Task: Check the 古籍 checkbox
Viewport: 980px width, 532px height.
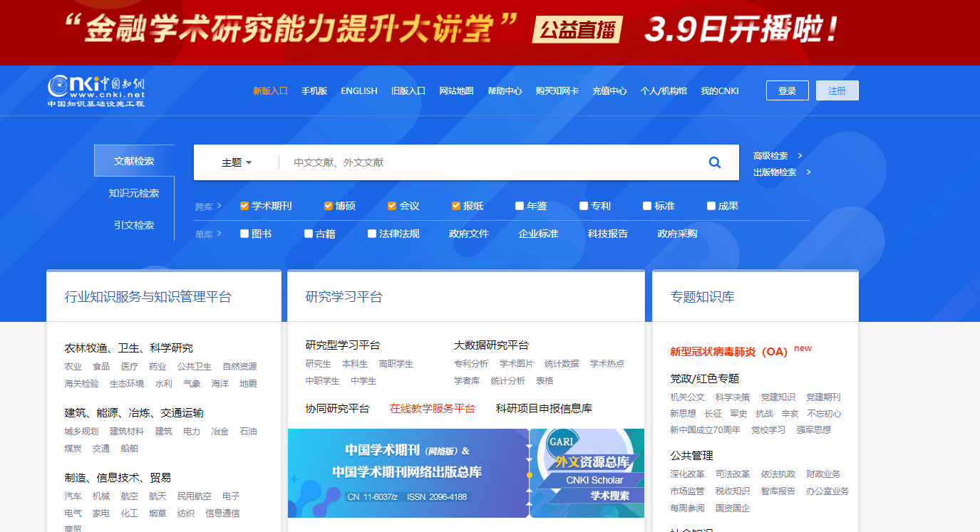Action: tap(309, 234)
